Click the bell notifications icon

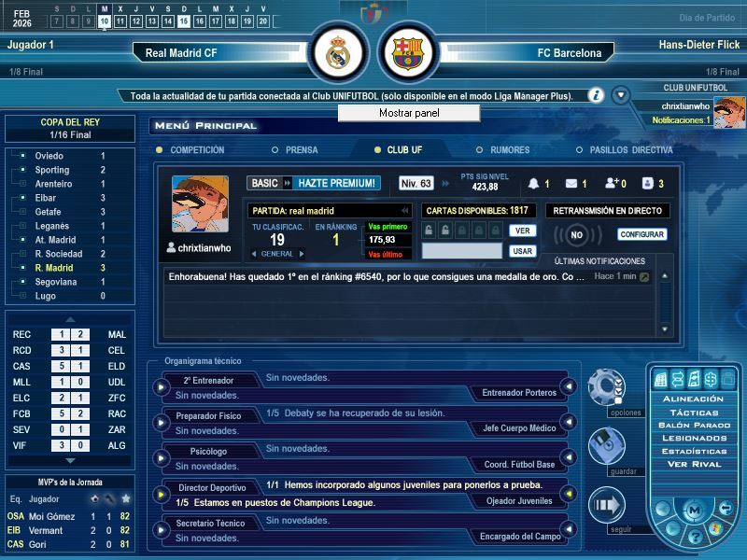534,184
